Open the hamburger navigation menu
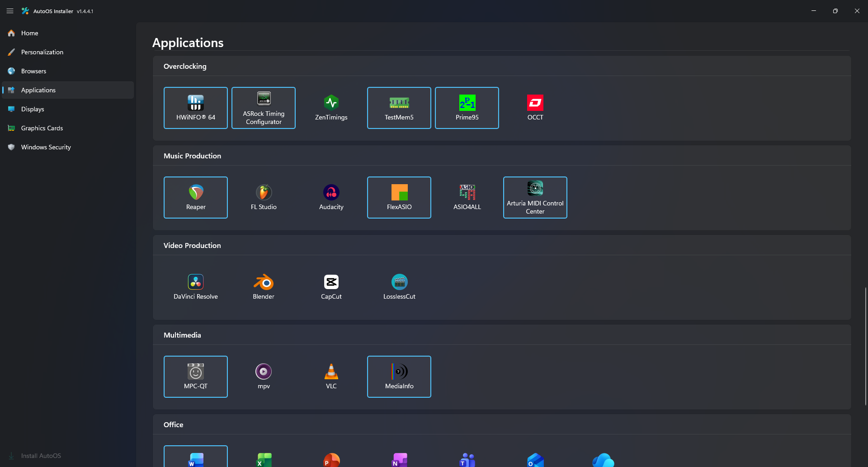Viewport: 868px width, 467px height. [x=10, y=11]
